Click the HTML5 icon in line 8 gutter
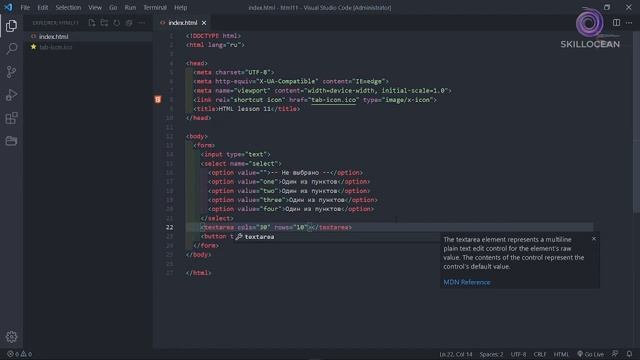 pyautogui.click(x=158, y=100)
